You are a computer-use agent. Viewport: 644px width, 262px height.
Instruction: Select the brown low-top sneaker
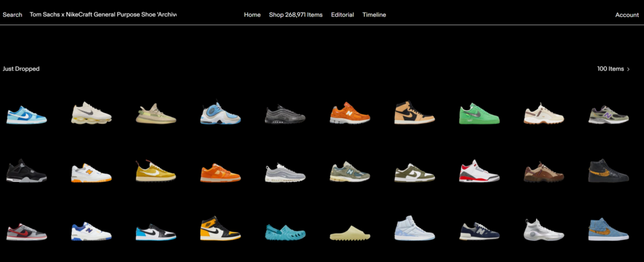click(x=544, y=172)
